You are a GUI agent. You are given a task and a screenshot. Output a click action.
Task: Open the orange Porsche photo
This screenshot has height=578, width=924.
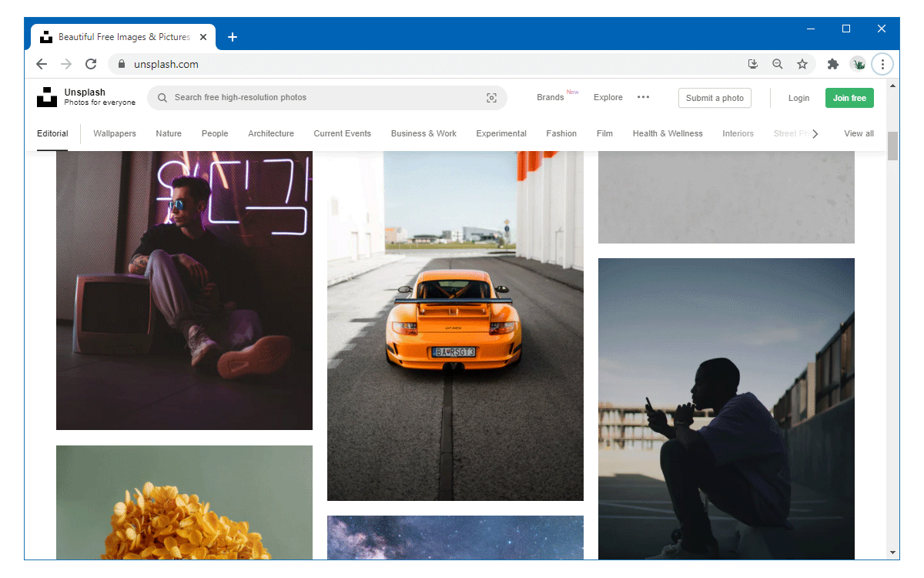point(455,324)
